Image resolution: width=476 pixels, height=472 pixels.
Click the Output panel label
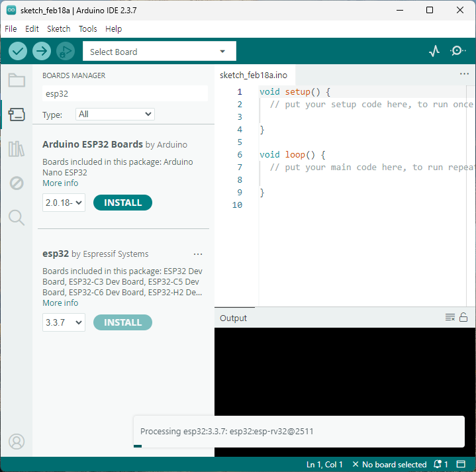233,318
